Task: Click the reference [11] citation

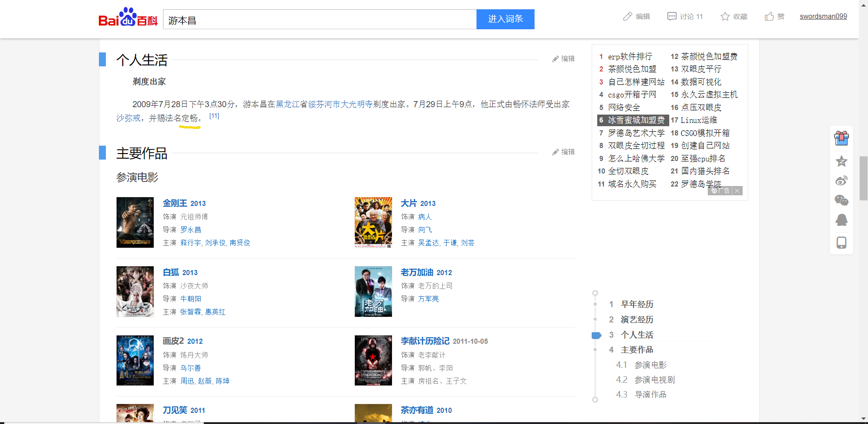Action: click(214, 116)
